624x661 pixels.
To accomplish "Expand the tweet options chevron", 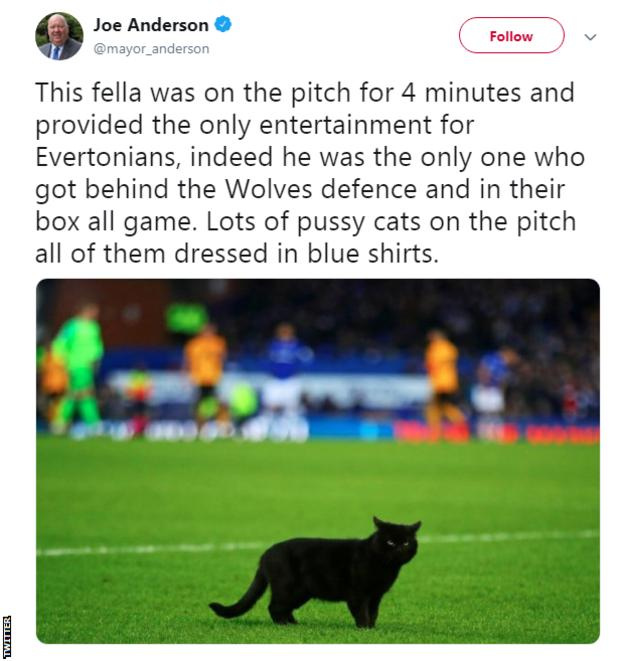I will 590,37.
